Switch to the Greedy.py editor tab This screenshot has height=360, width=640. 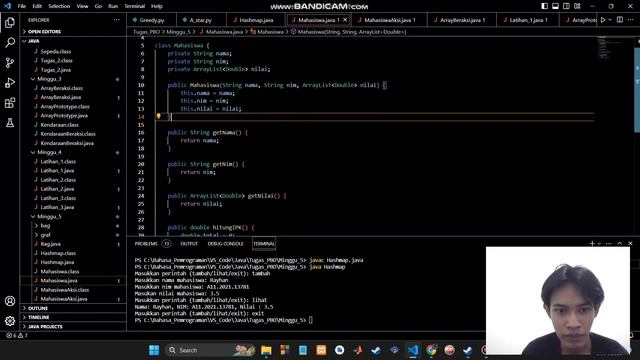pyautogui.click(x=151, y=20)
